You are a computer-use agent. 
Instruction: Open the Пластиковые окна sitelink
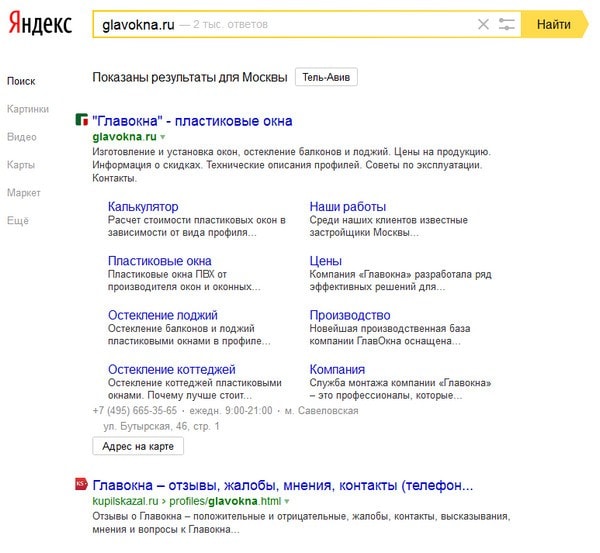160,261
